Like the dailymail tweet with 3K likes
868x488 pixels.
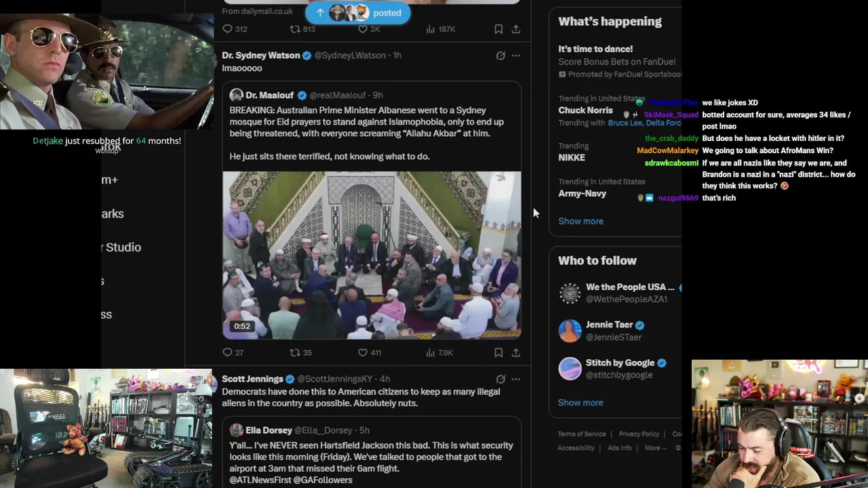(363, 29)
